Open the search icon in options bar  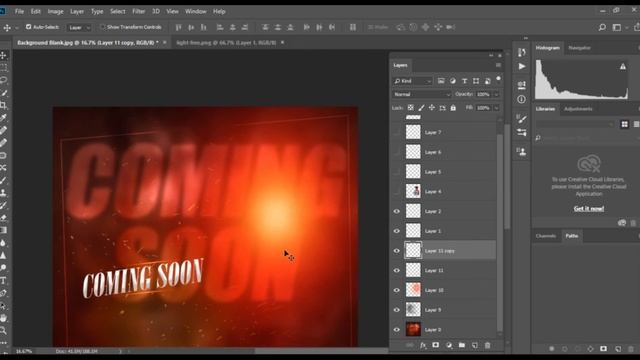pos(602,27)
